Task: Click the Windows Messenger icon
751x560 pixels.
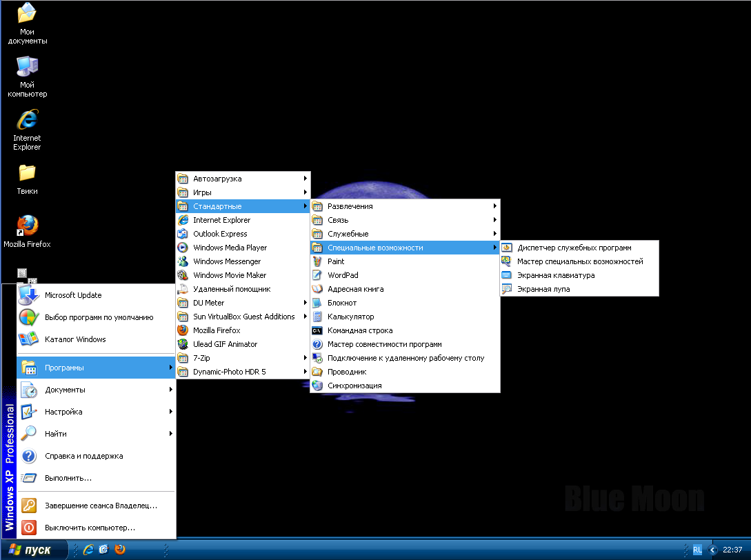Action: pos(183,261)
